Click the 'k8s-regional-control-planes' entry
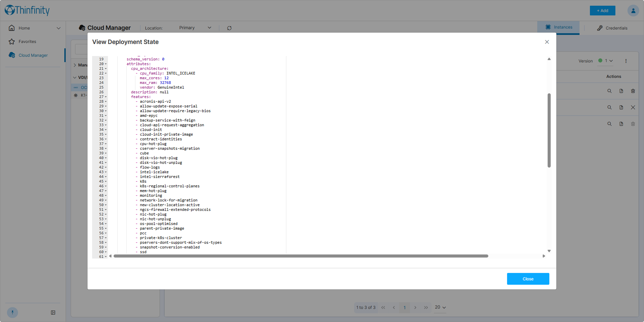Image resolution: width=644 pixels, height=322 pixels. coord(170,186)
